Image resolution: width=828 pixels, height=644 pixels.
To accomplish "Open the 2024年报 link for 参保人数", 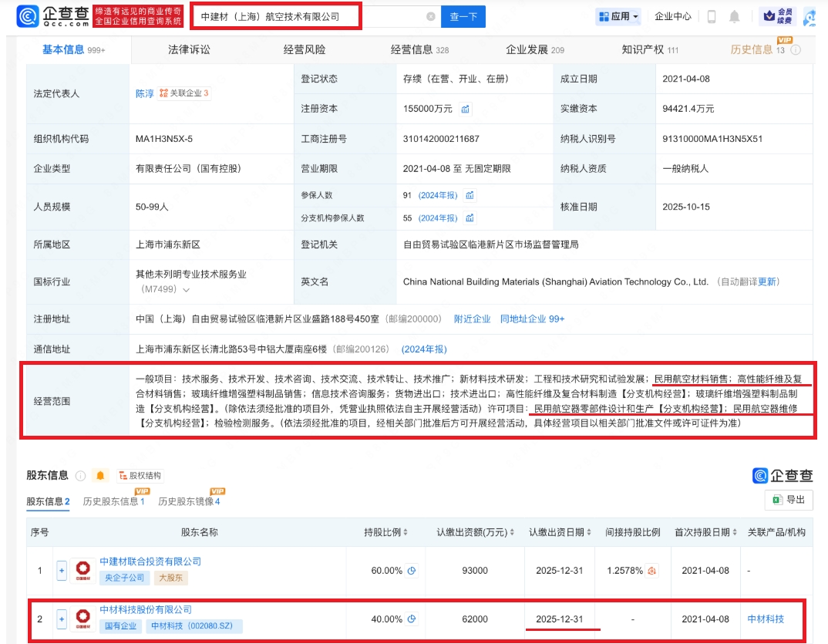I will click(438, 195).
